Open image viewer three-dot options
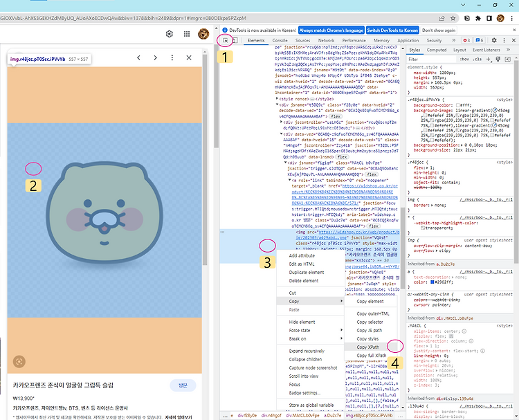 click(172, 57)
